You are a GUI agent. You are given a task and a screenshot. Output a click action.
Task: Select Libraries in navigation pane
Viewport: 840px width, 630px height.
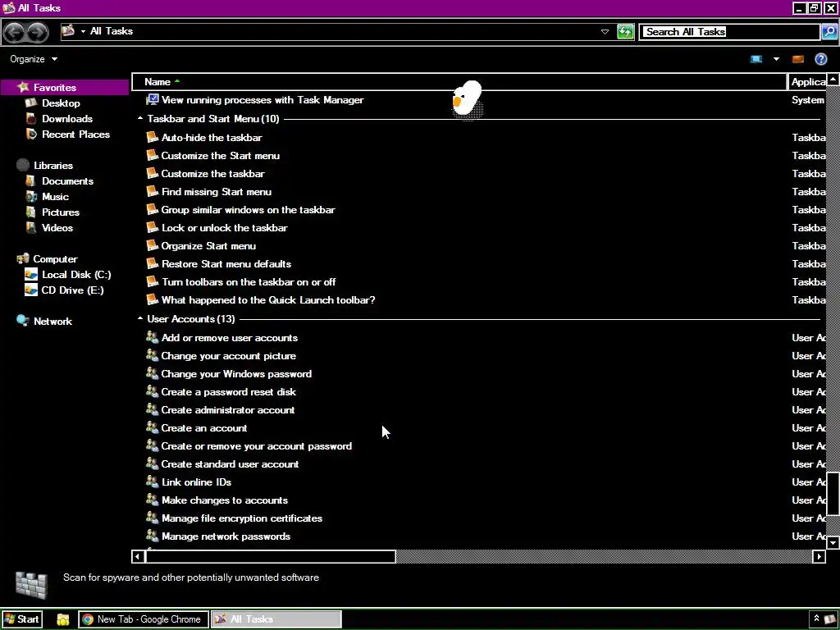tap(53, 166)
